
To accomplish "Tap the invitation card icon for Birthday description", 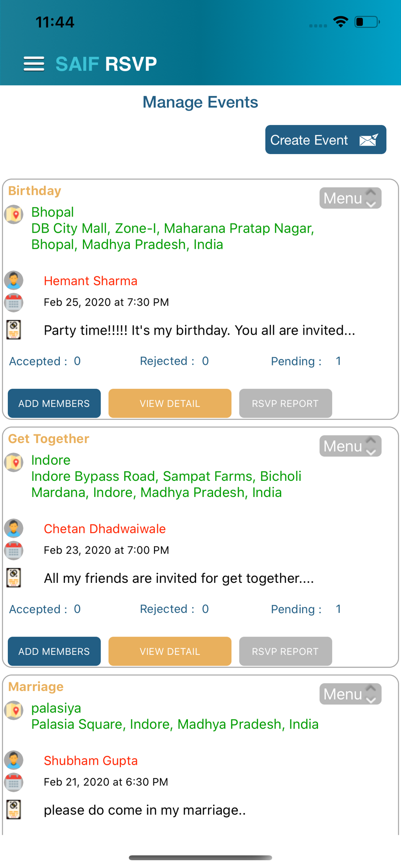I will pos(14,330).
